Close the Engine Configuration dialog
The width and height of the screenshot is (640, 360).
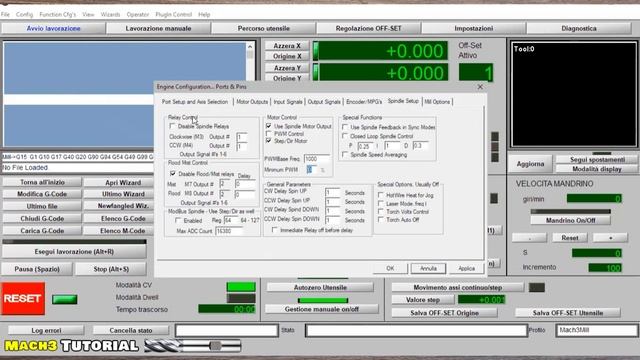click(480, 87)
